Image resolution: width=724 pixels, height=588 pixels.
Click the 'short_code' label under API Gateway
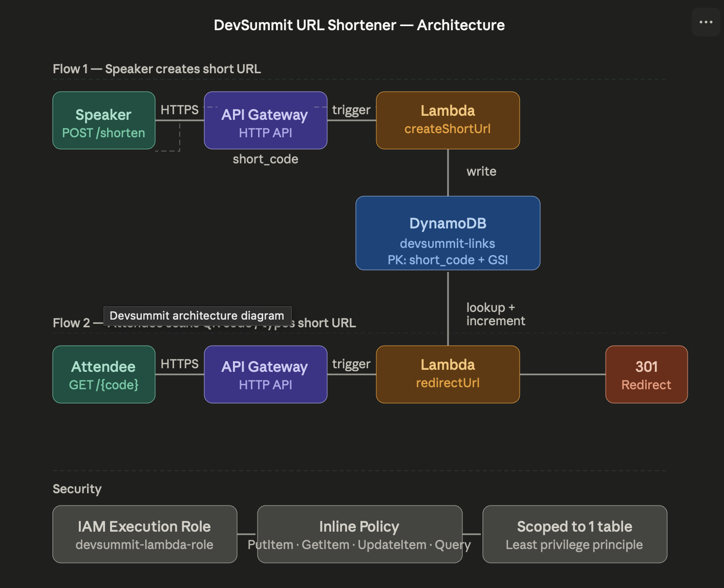pyautogui.click(x=266, y=159)
